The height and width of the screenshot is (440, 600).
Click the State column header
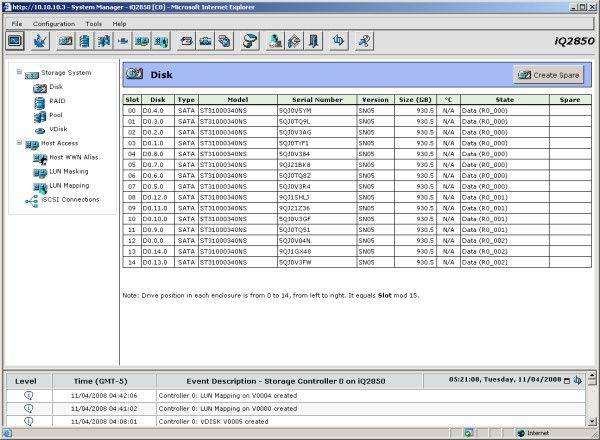click(x=505, y=100)
